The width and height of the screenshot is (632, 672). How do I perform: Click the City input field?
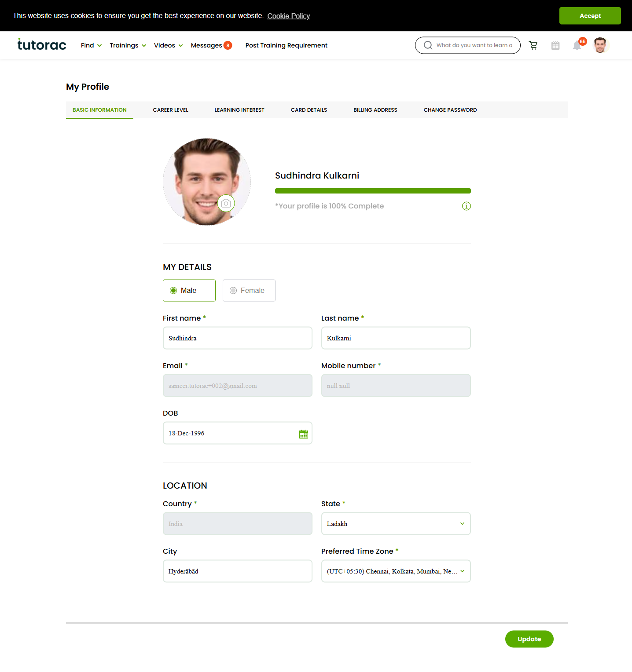tap(238, 571)
